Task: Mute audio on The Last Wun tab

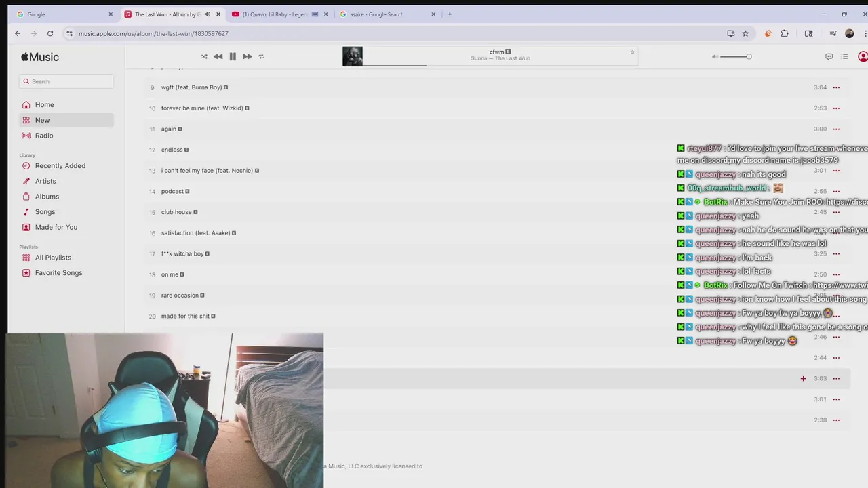Action: click(208, 14)
